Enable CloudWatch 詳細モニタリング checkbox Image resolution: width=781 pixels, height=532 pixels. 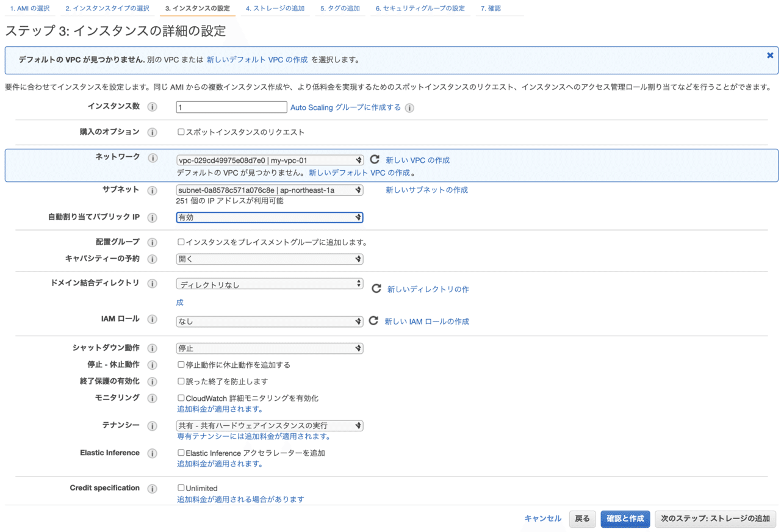pos(181,398)
